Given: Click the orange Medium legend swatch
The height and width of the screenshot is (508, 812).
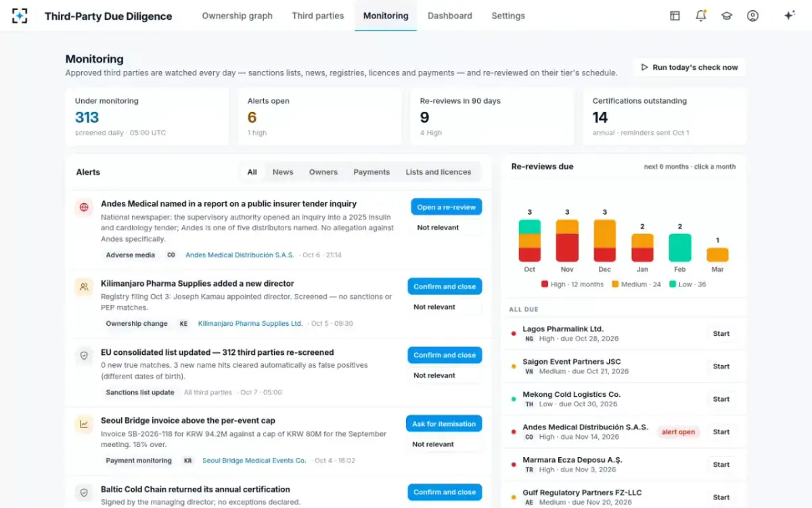Looking at the screenshot, I should 615,284.
